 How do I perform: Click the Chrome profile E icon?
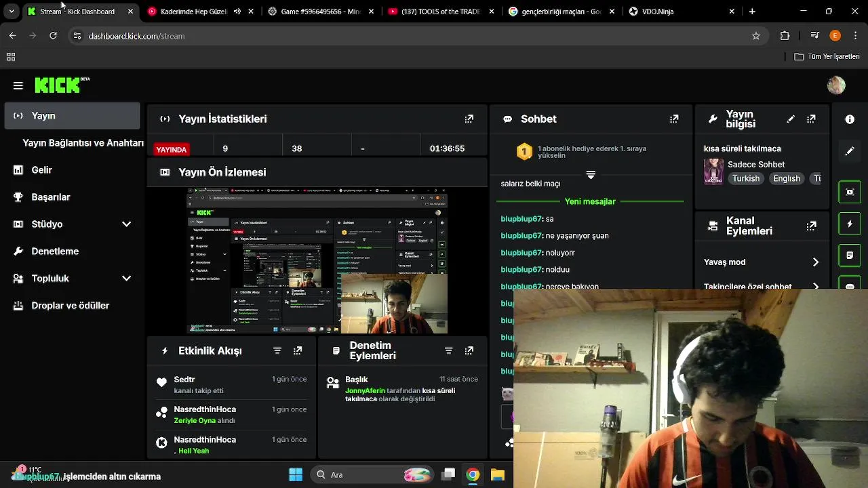(835, 36)
